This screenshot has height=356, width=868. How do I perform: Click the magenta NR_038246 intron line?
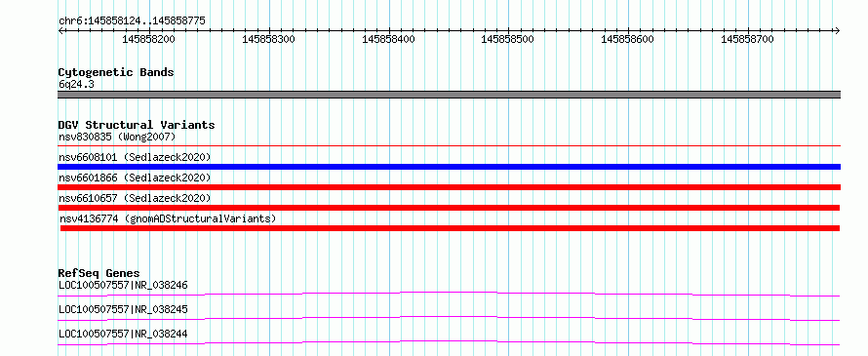449,294
